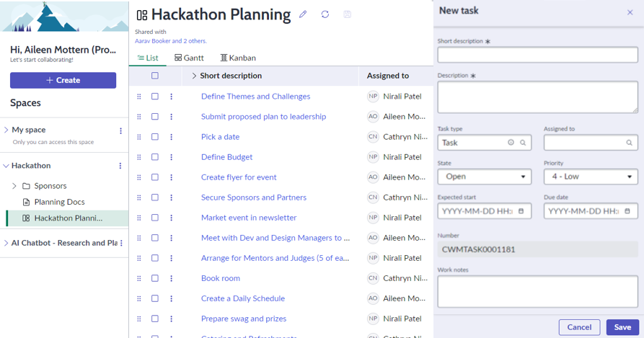Click Cathryn avatar on Secure Sponsors row

[x=373, y=197]
